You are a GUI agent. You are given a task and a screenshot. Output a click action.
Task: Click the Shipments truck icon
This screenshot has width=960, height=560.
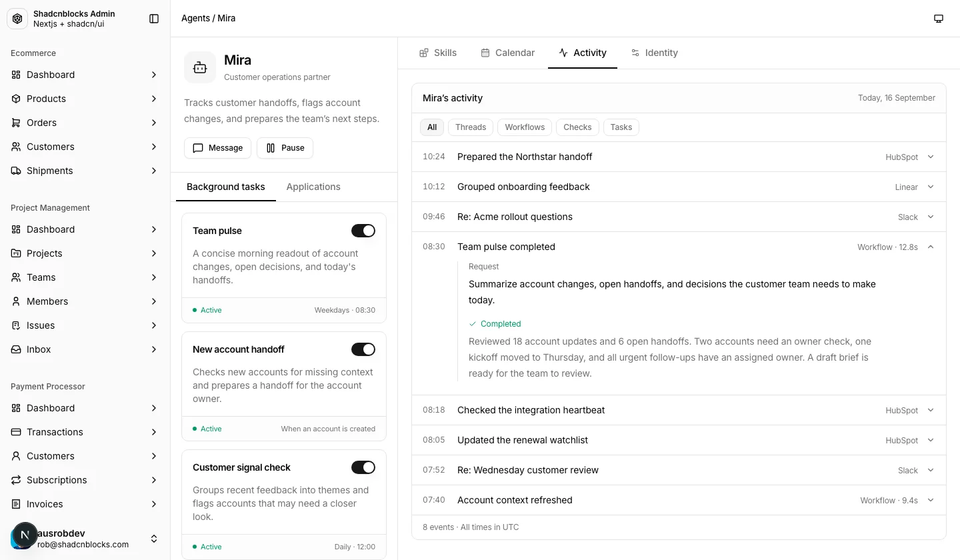(x=16, y=171)
